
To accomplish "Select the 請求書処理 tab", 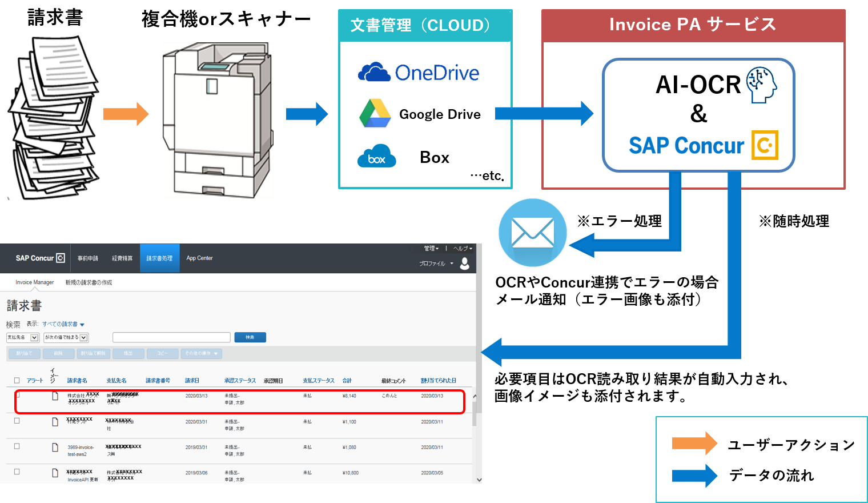I will 160,258.
